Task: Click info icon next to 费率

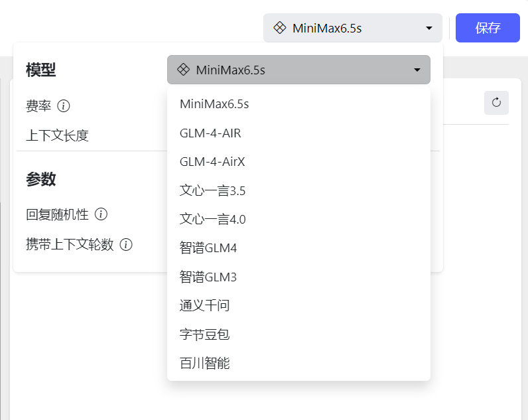Action: point(63,105)
